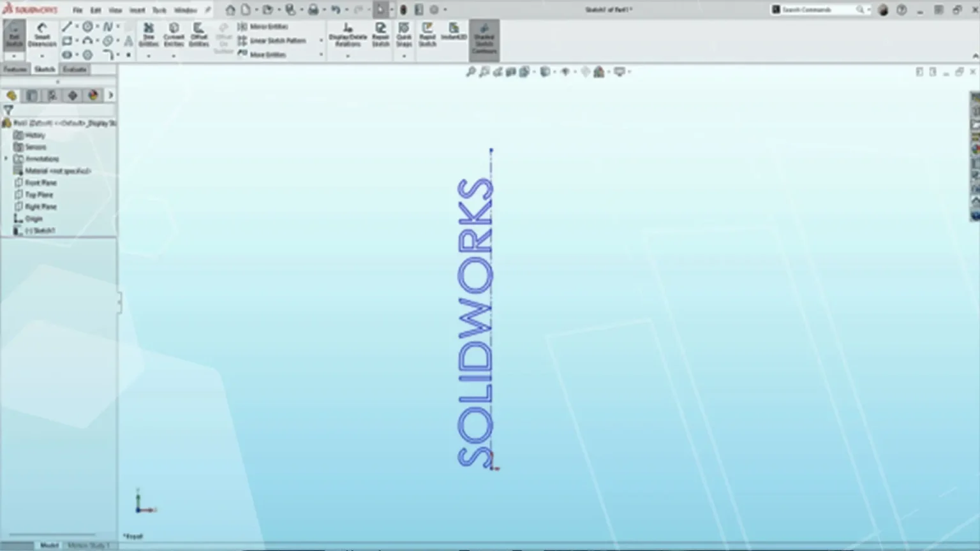
Task: Click the Convert Entities tool
Action: [x=174, y=35]
